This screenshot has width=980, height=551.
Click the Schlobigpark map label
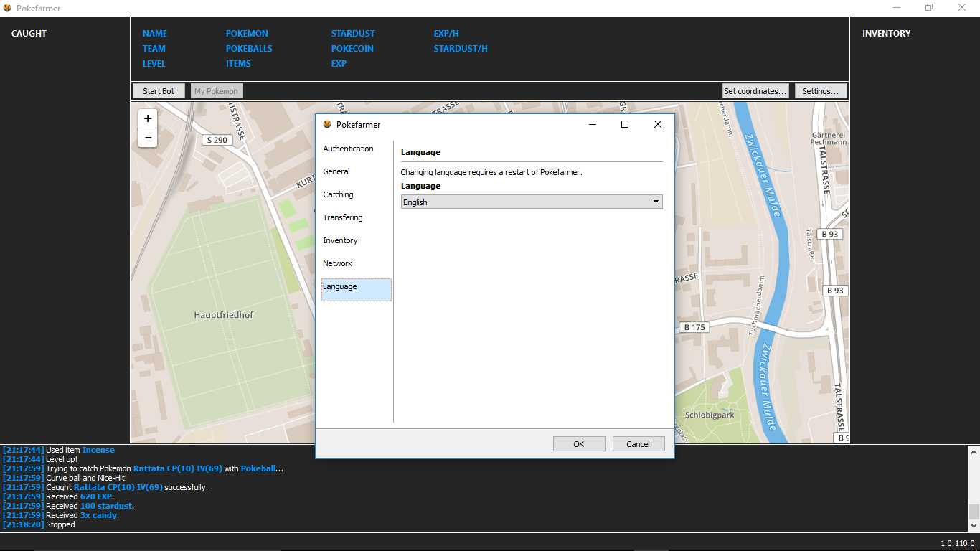tap(710, 415)
